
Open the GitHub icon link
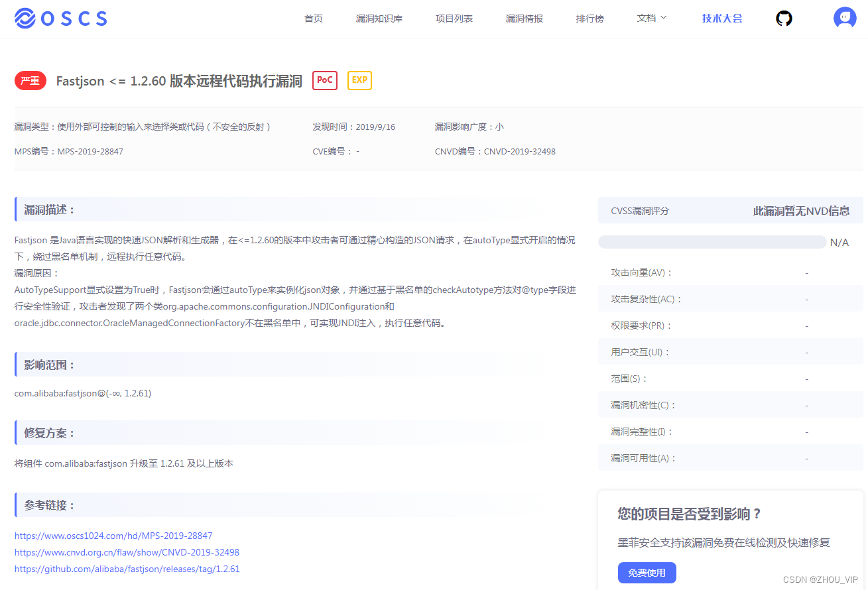(784, 19)
